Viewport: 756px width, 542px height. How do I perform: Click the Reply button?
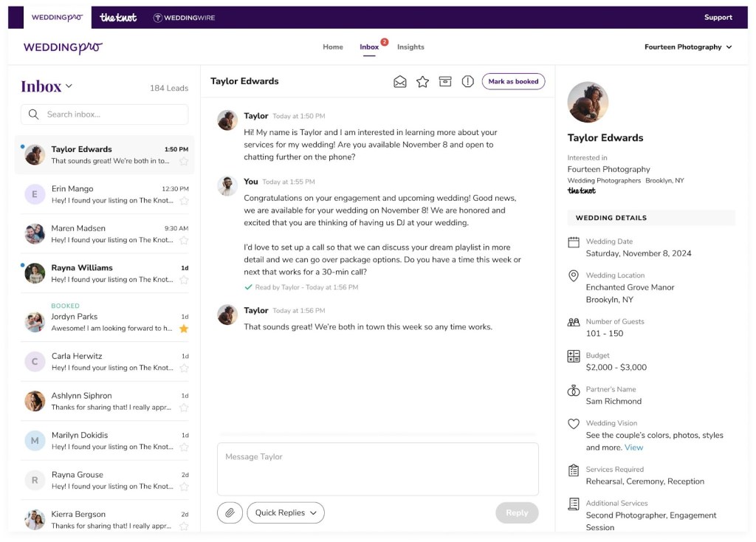517,512
